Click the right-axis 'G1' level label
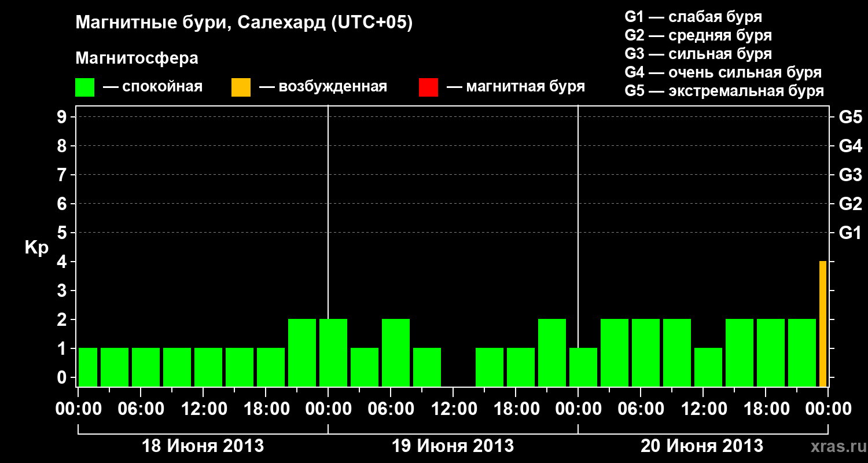The height and width of the screenshot is (463, 868). [850, 233]
